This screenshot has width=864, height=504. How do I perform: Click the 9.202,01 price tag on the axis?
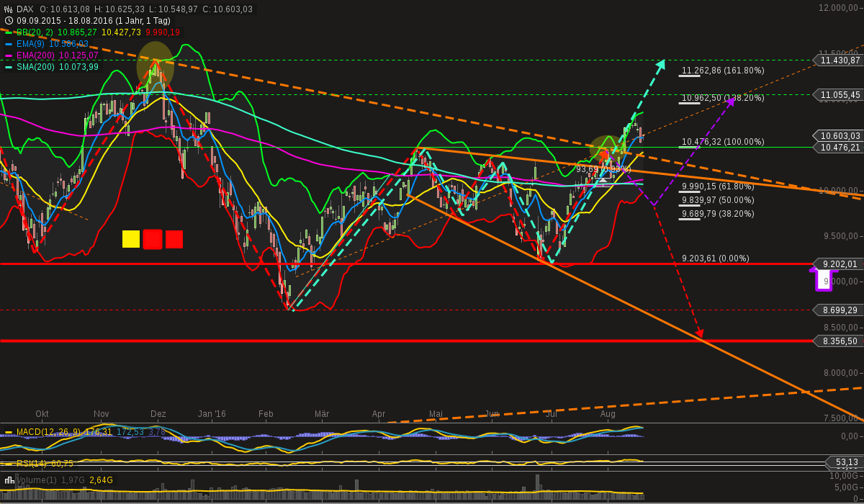coord(838,264)
